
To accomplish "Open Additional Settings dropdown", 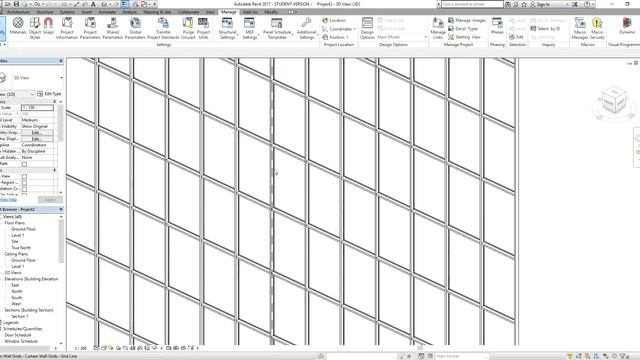I will [306, 27].
